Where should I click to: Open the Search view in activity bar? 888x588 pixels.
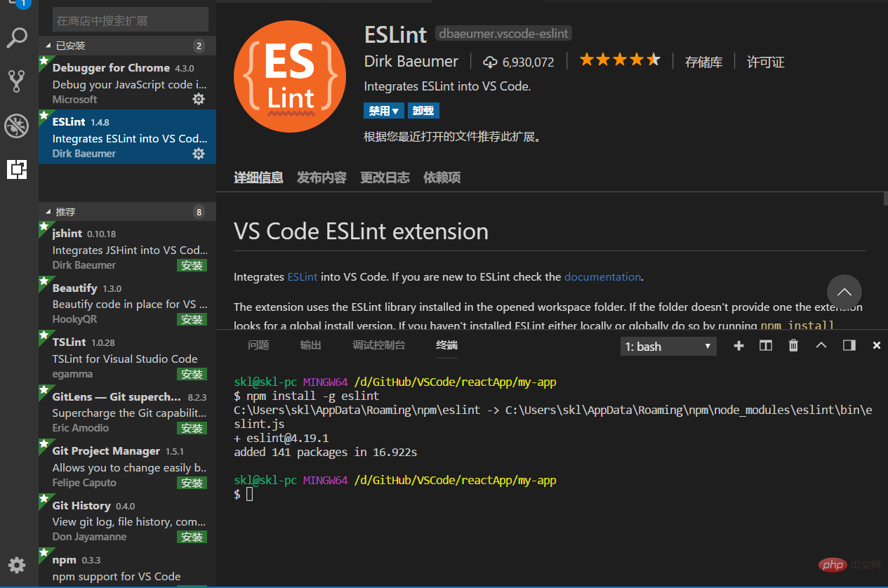click(17, 38)
